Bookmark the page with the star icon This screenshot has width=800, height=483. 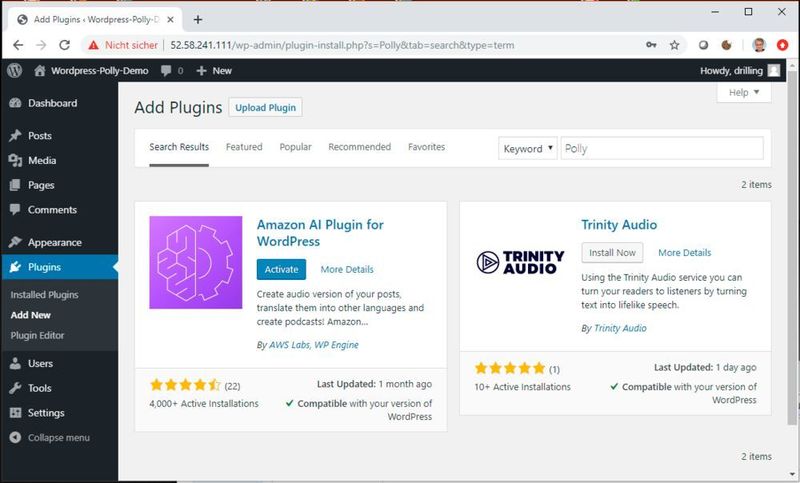click(674, 45)
